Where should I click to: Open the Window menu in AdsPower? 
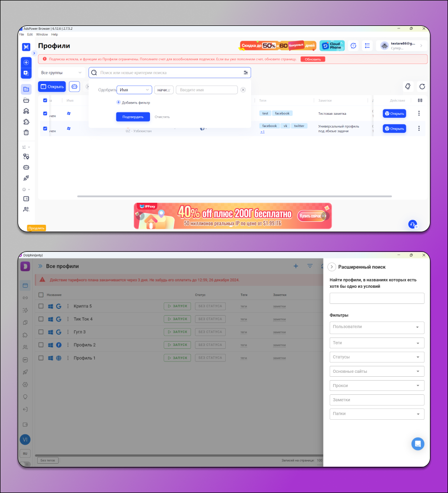coord(42,35)
